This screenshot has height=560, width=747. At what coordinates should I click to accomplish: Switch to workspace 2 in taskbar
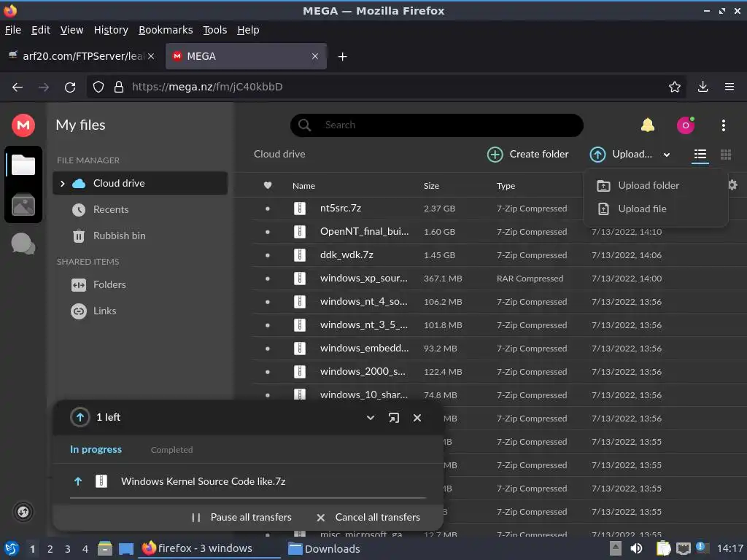coord(50,549)
